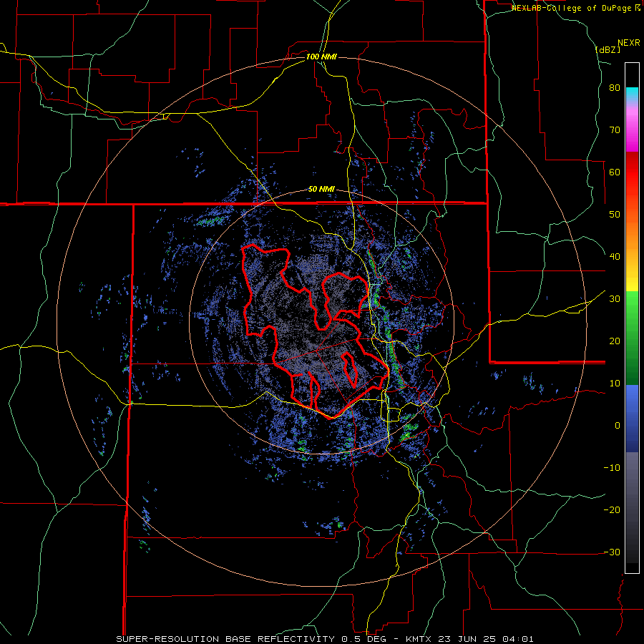Click the 50 NMI range ring label
This screenshot has height=644, width=644.
pyautogui.click(x=321, y=190)
